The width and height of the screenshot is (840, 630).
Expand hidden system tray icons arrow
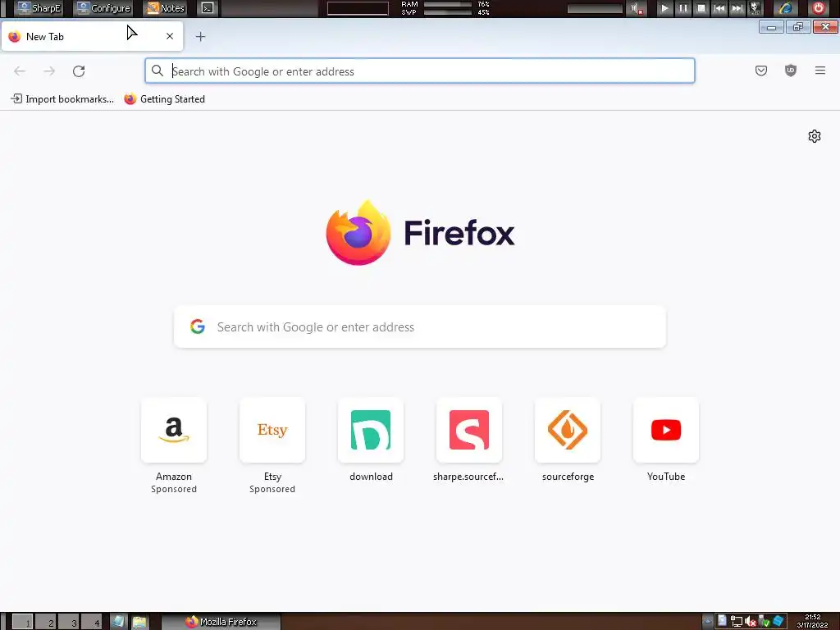click(x=708, y=622)
